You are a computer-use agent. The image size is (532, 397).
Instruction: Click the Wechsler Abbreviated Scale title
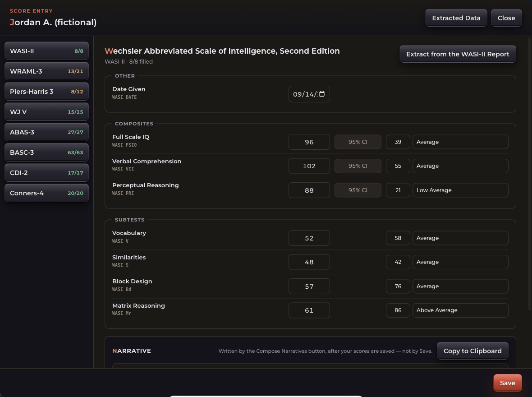[222, 51]
